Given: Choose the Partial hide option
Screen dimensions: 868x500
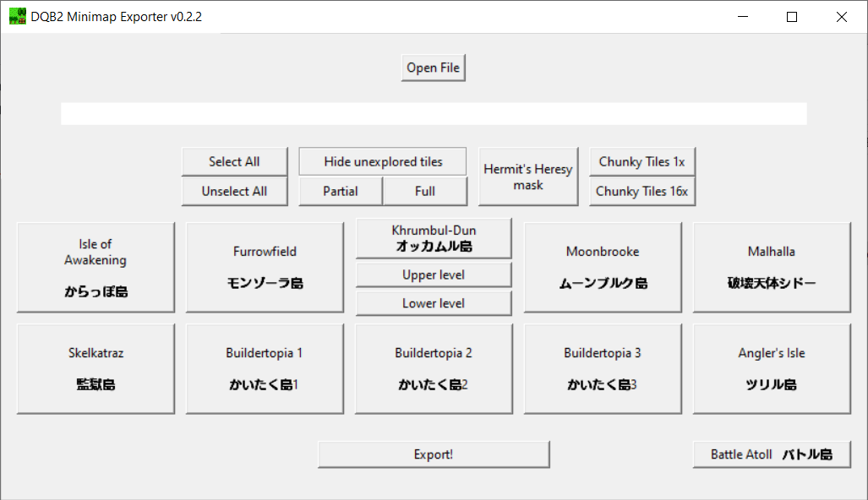Looking at the screenshot, I should [341, 192].
